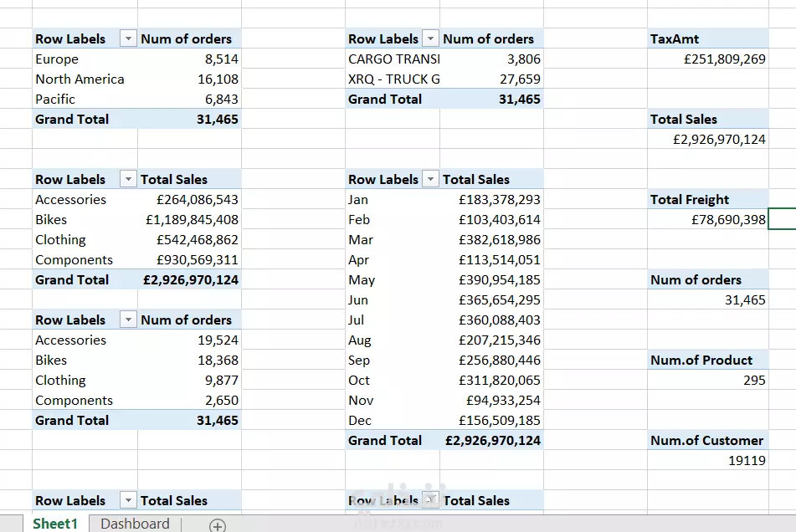Screen dimensions: 796x532
Task: Select the Bikes Total Sales cell
Action: [x=193, y=219]
